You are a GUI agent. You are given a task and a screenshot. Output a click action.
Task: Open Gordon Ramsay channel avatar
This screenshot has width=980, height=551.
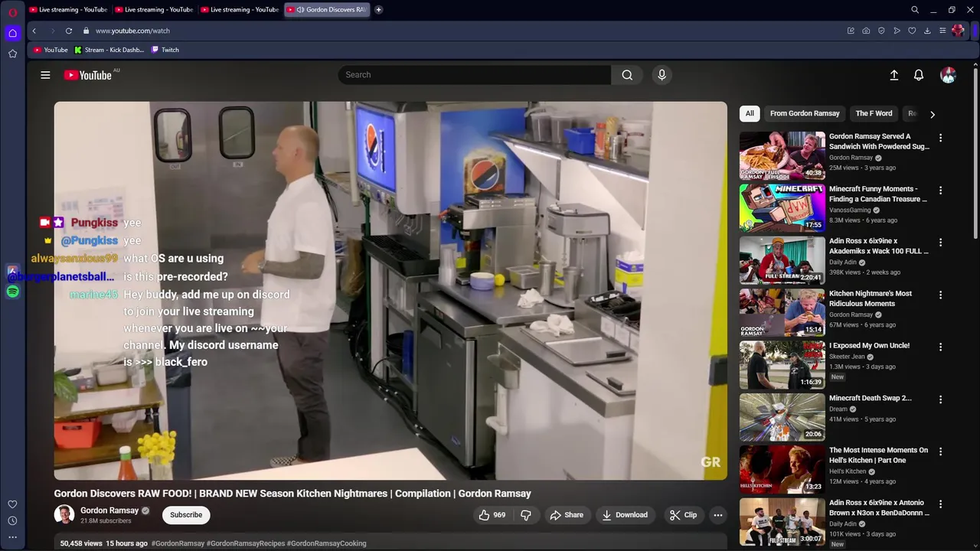click(64, 515)
